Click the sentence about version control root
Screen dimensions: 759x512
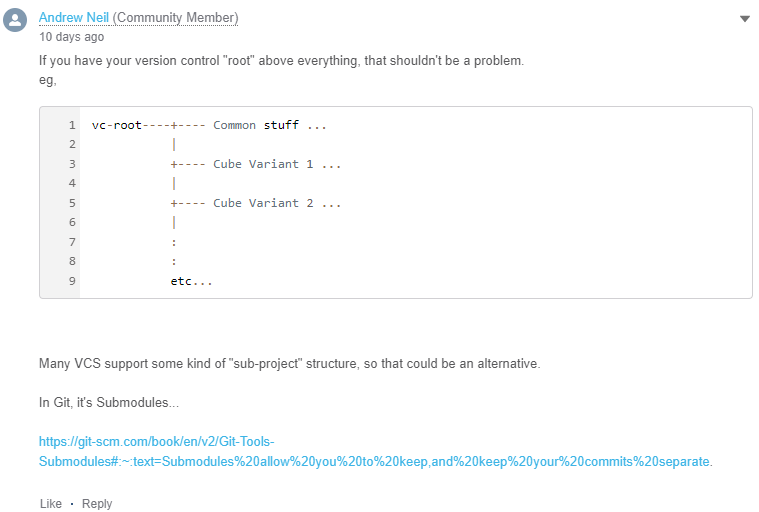pyautogui.click(x=281, y=60)
